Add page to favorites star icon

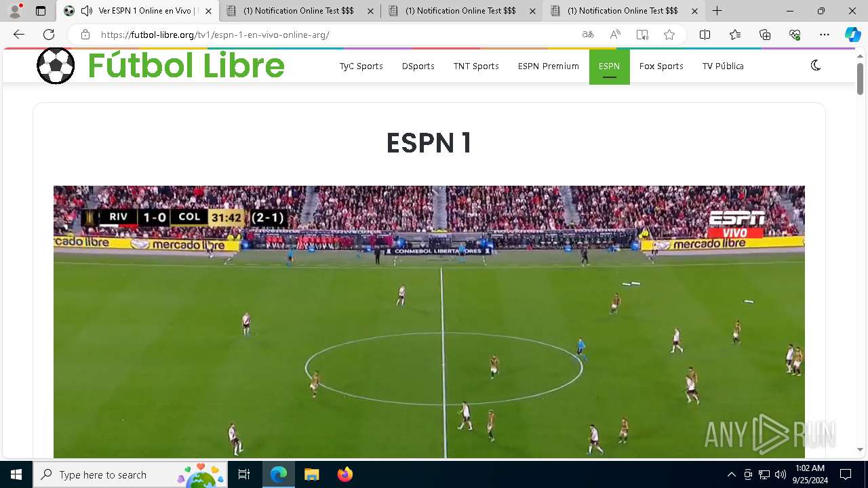669,35
